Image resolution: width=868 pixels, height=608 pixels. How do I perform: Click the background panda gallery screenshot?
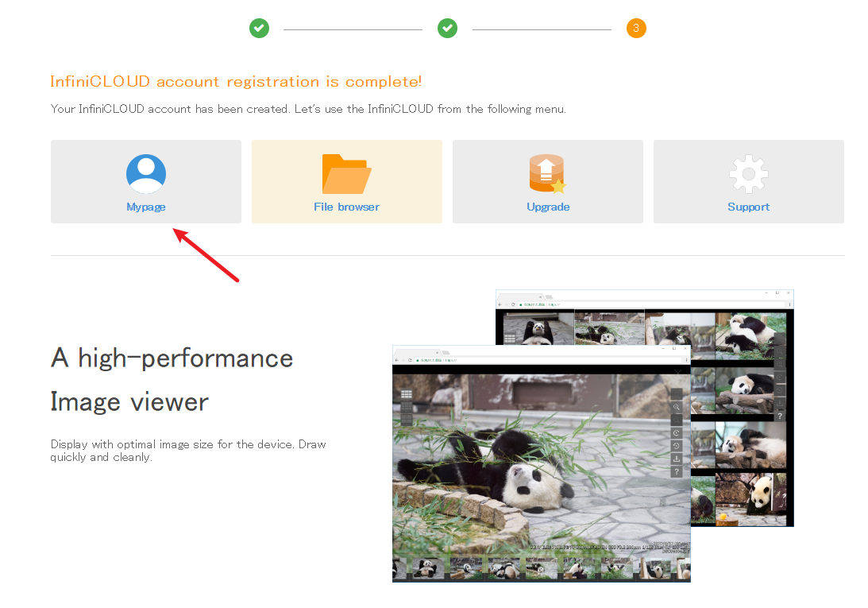[742, 408]
